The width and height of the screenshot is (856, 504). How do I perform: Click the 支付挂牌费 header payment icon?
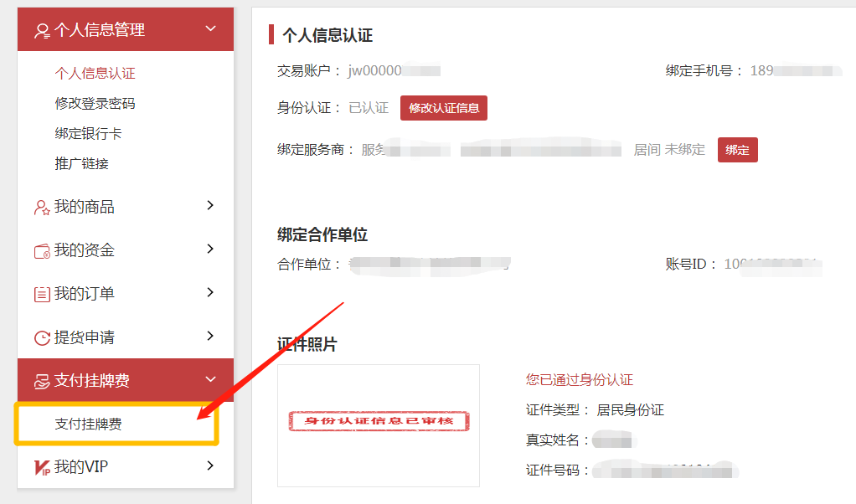pos(42,381)
